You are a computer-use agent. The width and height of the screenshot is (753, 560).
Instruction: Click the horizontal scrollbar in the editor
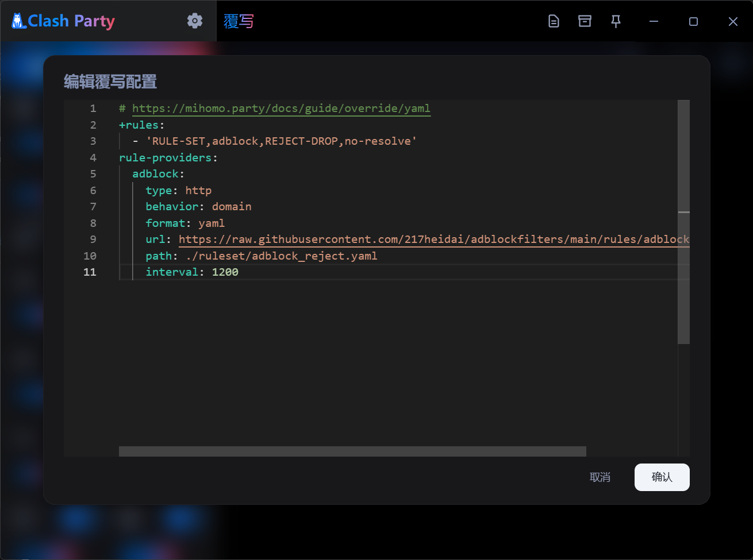352,451
